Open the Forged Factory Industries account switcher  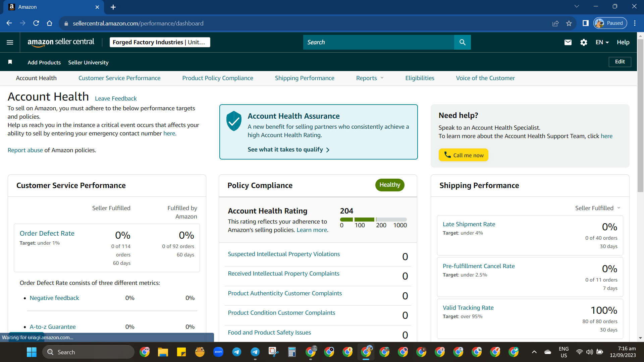click(x=160, y=42)
